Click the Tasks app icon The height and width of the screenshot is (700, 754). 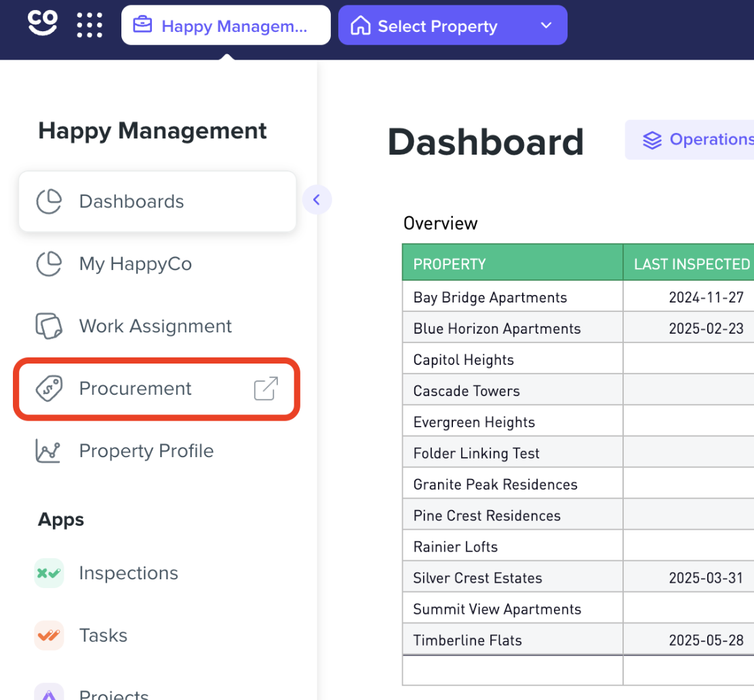[x=49, y=636]
